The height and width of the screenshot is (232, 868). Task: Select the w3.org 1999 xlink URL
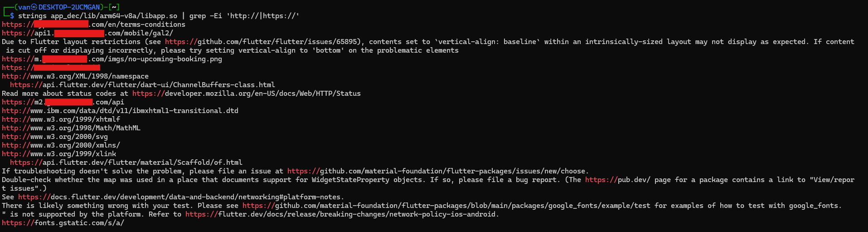pyautogui.click(x=59, y=154)
